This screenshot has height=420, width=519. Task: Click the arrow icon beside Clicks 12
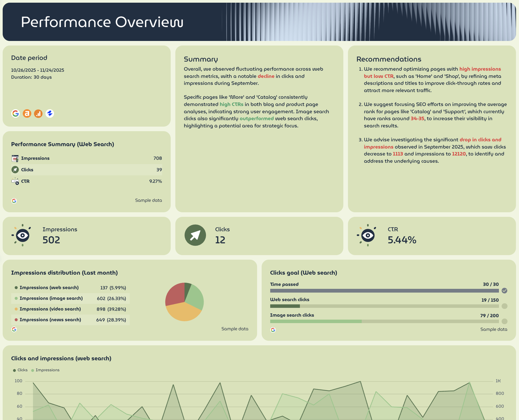point(195,235)
